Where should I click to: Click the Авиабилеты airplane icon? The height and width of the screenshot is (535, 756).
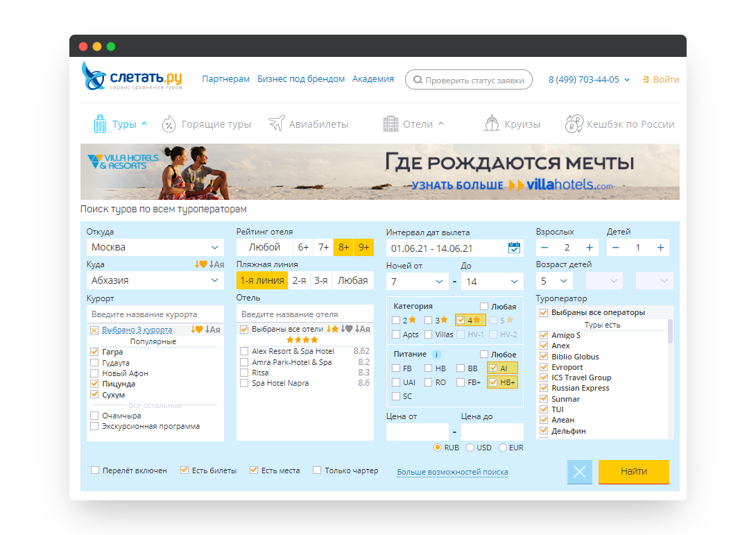pyautogui.click(x=277, y=124)
